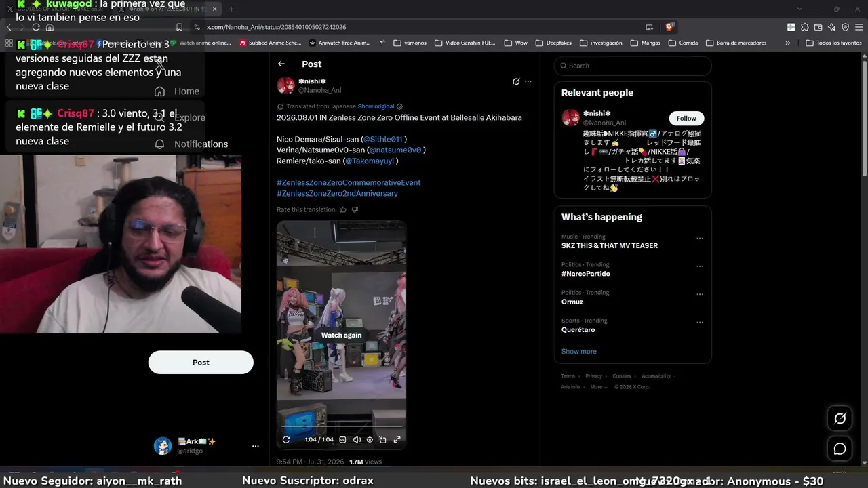The image size is (868, 488).
Task: Open #ZenlessZoneZero2ndAnniversary hashtag
Action: point(337,193)
